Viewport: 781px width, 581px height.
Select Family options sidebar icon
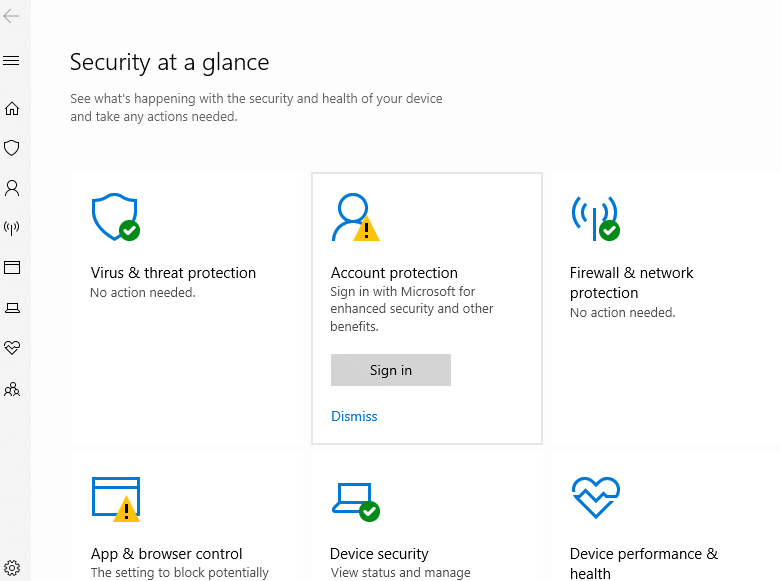pyautogui.click(x=12, y=389)
